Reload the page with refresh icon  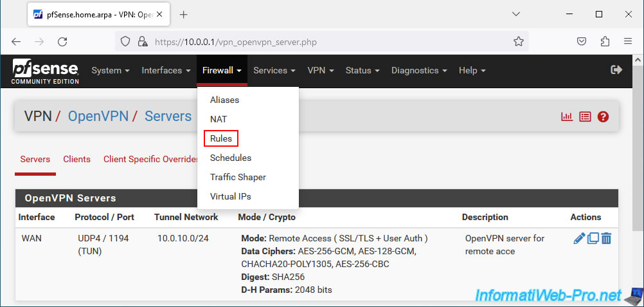pyautogui.click(x=62, y=42)
